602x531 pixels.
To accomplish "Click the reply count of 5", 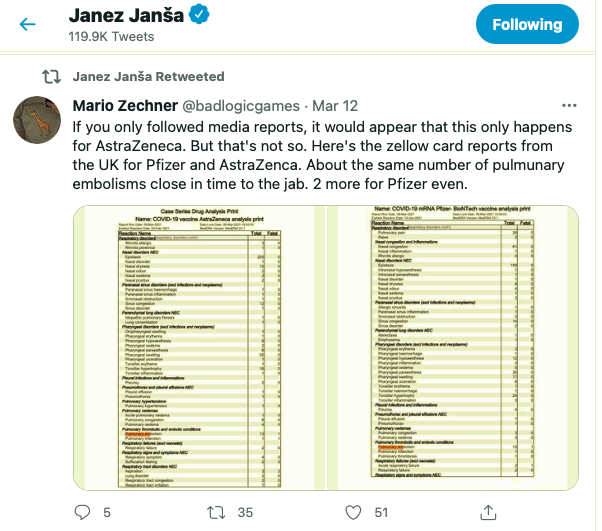I will (x=107, y=512).
